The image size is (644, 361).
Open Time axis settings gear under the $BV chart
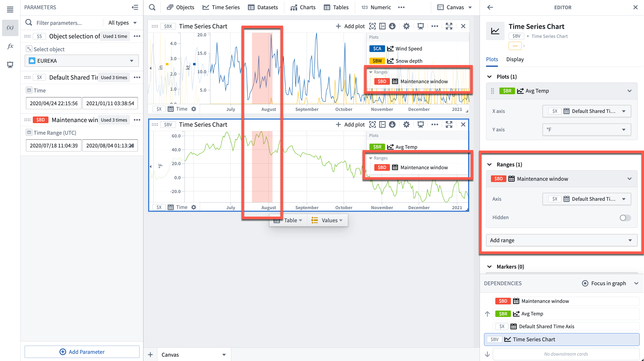[x=194, y=207]
